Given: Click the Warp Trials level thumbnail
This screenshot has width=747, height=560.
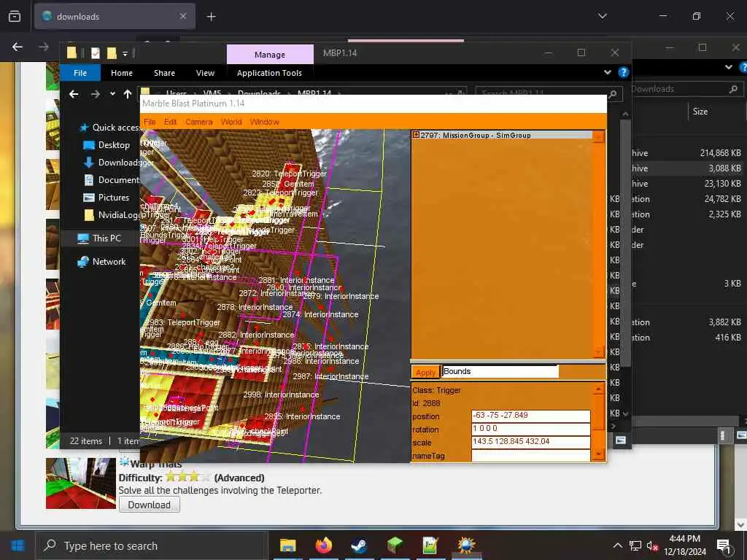Looking at the screenshot, I should [x=80, y=483].
